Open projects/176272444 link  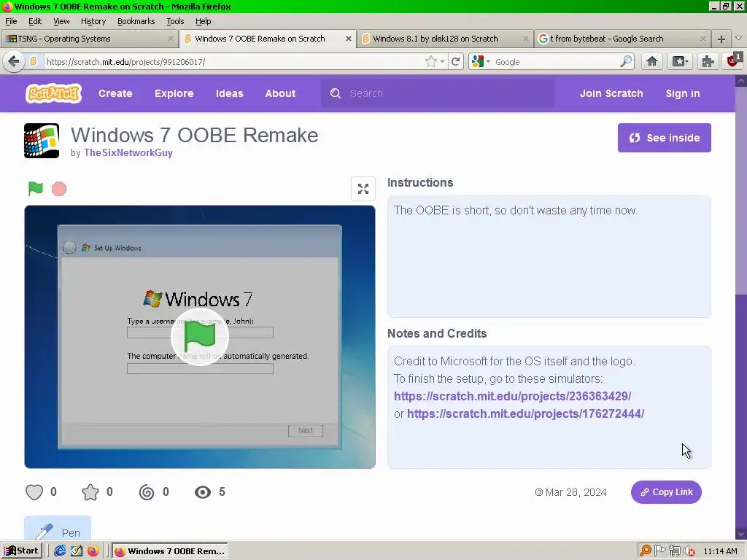[x=525, y=414]
